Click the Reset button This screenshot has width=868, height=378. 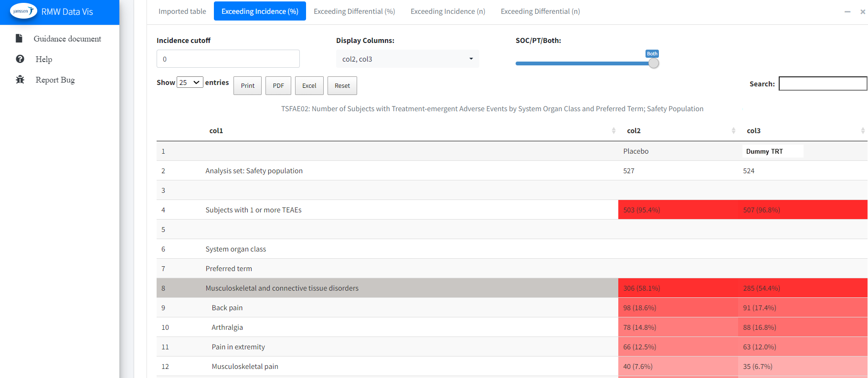click(x=342, y=86)
